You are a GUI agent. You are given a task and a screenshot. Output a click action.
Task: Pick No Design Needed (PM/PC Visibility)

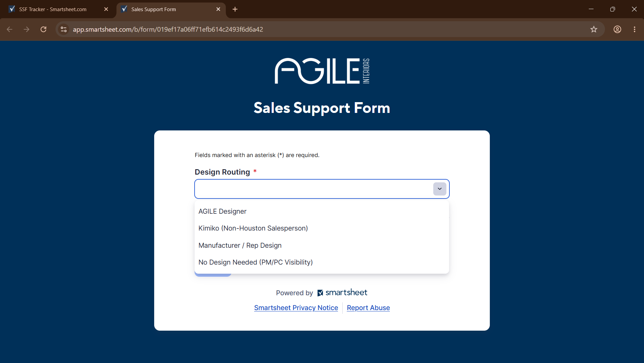coord(321,262)
